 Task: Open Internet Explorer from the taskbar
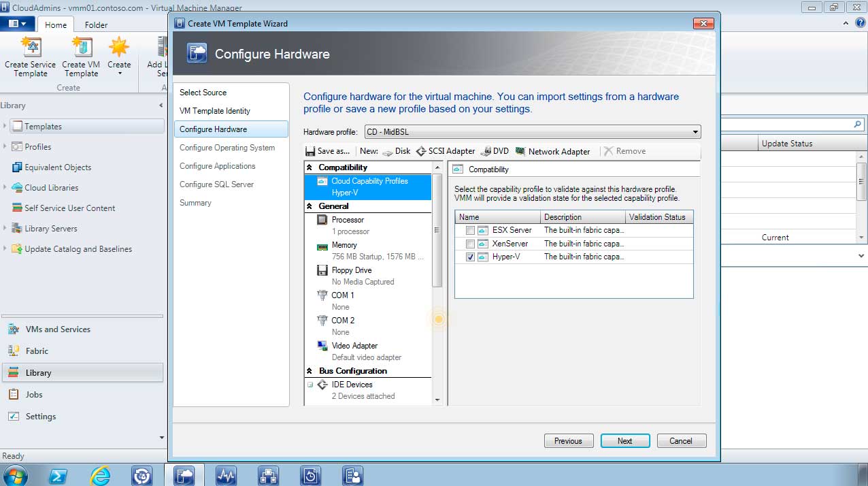tap(100, 476)
